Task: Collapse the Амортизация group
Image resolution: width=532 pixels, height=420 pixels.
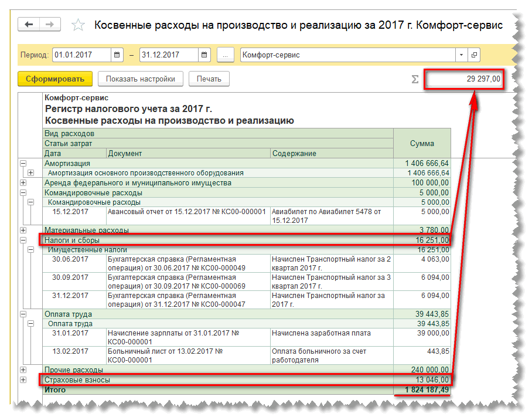Action: tap(23, 164)
